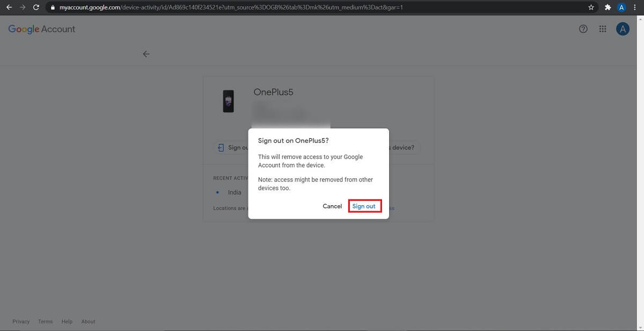The image size is (644, 331).
Task: Click the 'Sign out on OnePlus5?' dialog title
Action: pos(294,141)
